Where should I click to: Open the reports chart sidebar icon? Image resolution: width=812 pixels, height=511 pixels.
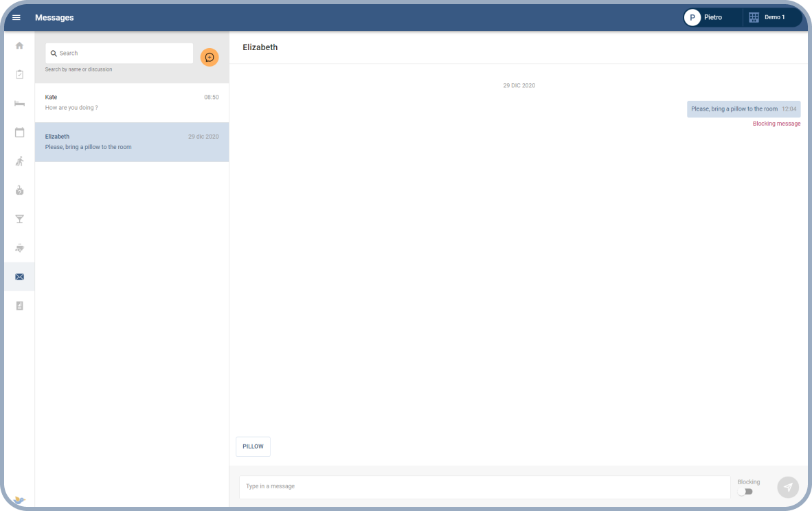19,306
